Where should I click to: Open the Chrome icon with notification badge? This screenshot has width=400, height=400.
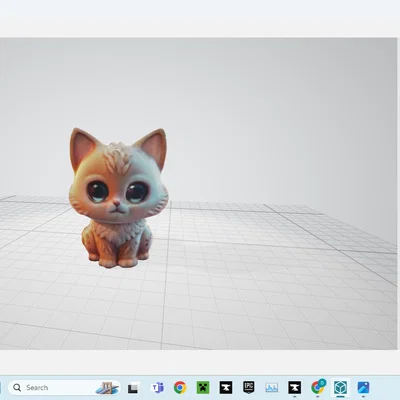click(x=318, y=387)
